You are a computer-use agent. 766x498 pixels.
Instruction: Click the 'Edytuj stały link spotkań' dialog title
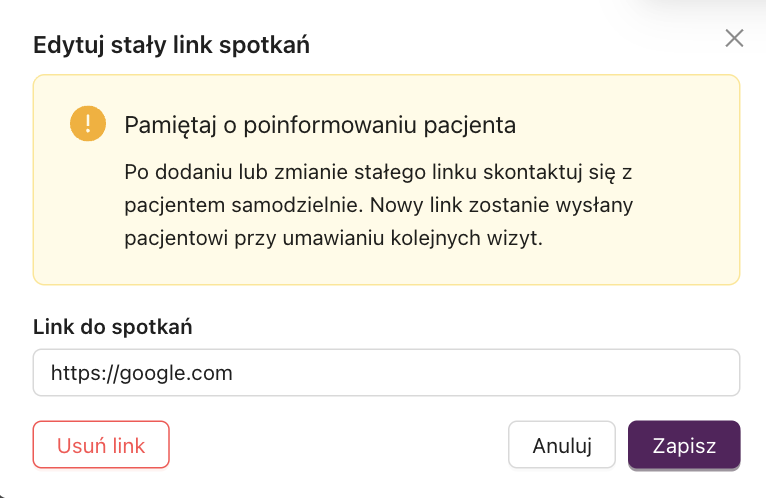pos(171,45)
